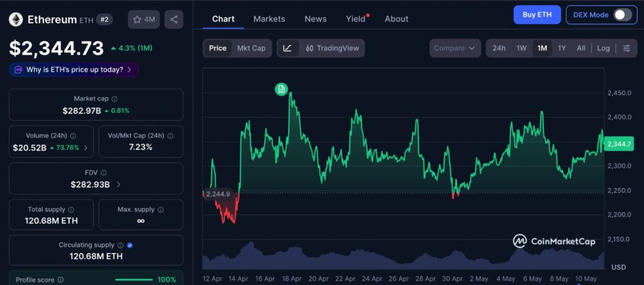
Task: Toggle Log scale on chart
Action: click(603, 48)
